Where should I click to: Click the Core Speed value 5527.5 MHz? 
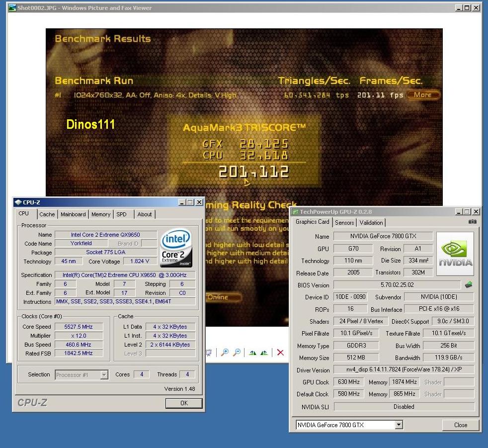pos(79,327)
